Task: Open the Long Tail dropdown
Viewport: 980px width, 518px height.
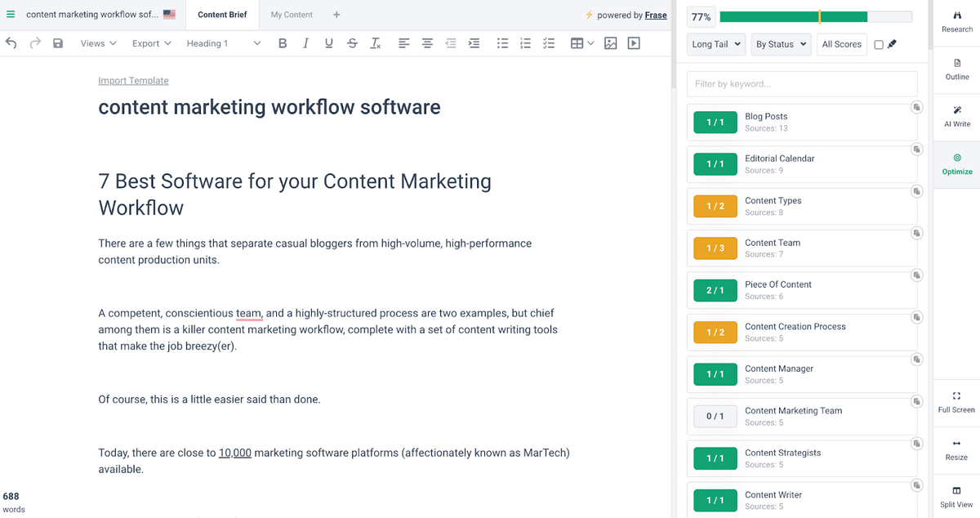Action: click(x=716, y=44)
